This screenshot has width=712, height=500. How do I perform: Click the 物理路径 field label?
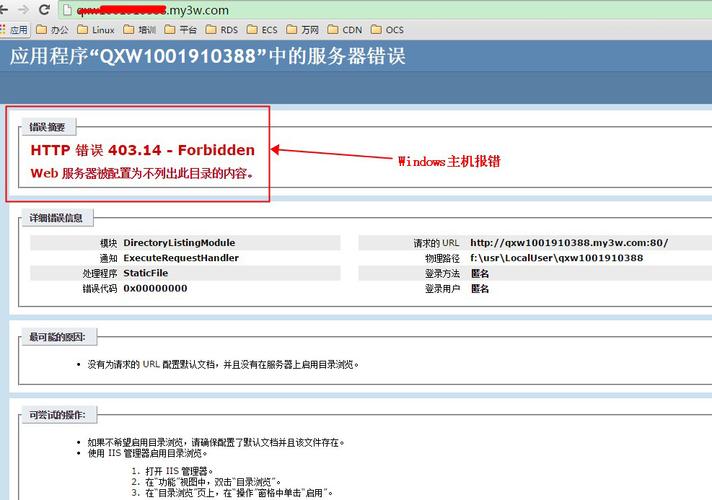click(x=442, y=258)
